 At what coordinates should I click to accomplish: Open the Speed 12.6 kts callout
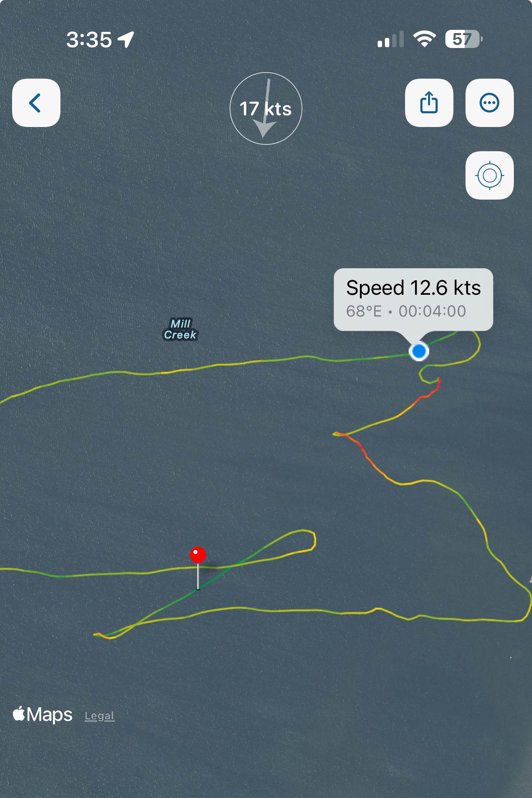click(413, 300)
